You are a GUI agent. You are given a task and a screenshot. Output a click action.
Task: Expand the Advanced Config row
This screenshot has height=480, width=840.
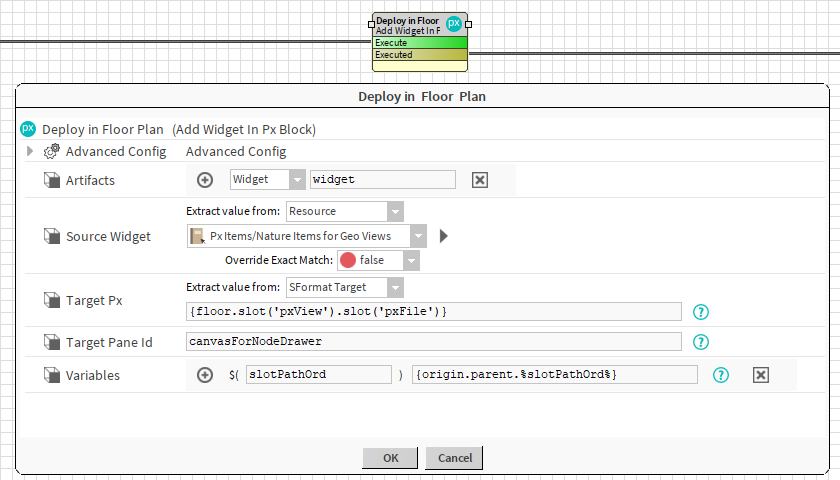click(30, 151)
